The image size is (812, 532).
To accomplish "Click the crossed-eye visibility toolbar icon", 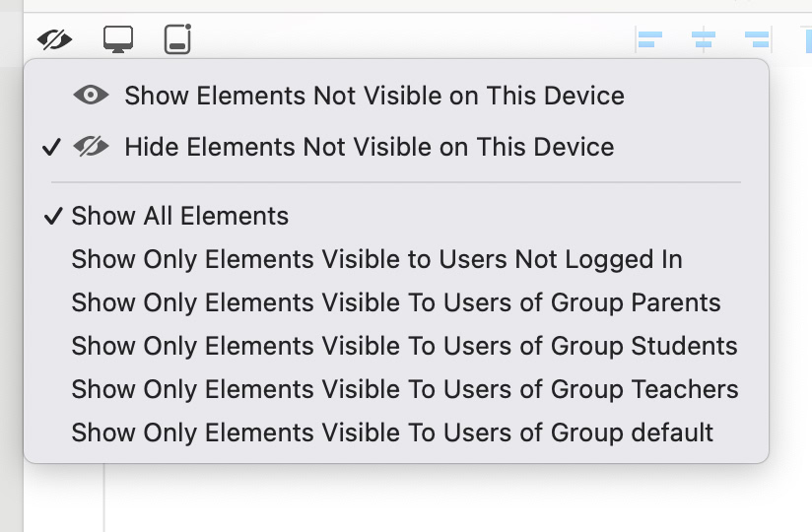I will [x=55, y=39].
